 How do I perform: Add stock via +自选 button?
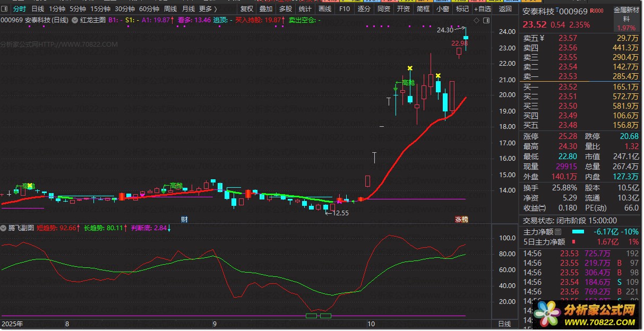pos(482,9)
